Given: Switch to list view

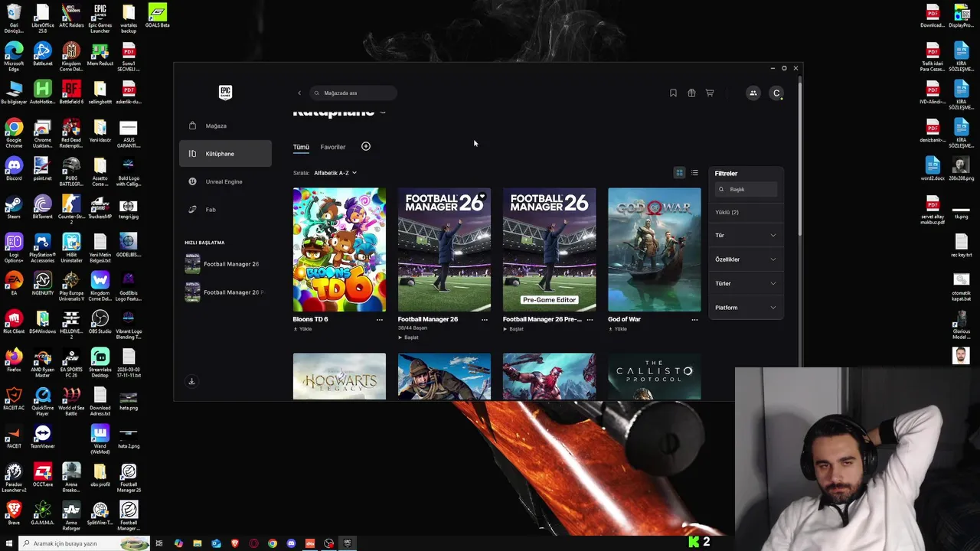Looking at the screenshot, I should point(694,173).
